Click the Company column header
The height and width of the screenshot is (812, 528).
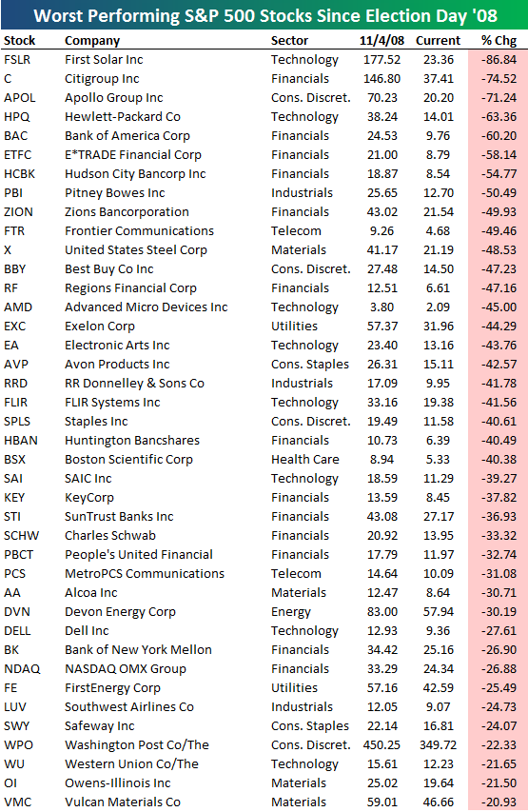[x=92, y=40]
